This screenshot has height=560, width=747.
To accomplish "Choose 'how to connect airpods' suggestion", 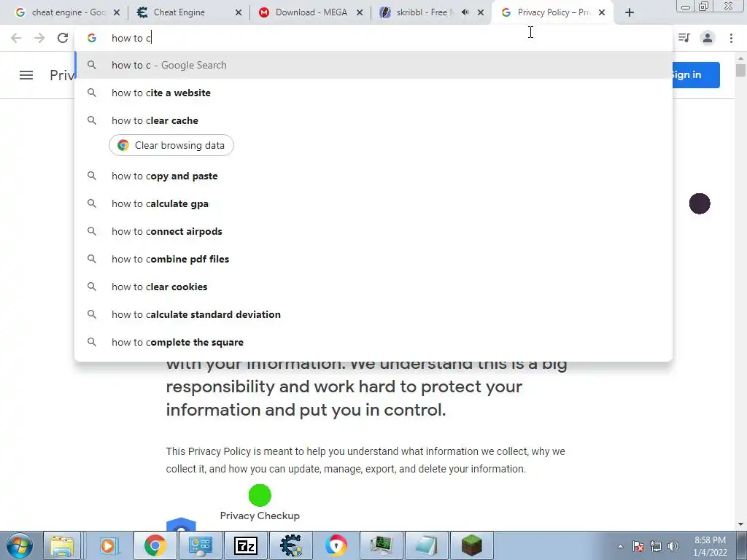I will pos(373,231).
